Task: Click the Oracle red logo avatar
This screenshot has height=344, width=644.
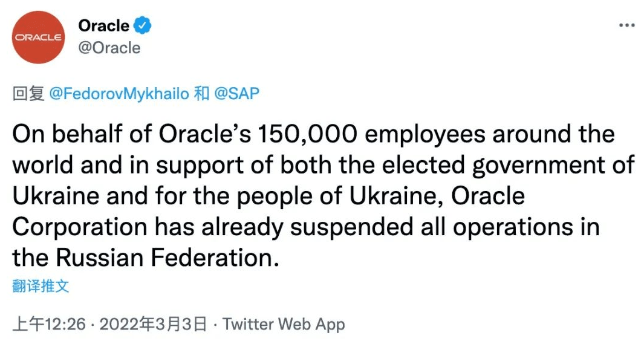Action: coord(38,37)
